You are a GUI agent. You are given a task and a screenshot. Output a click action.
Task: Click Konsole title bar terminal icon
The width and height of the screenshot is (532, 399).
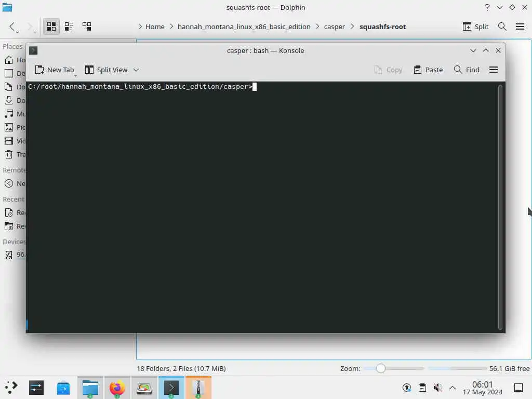(33, 50)
